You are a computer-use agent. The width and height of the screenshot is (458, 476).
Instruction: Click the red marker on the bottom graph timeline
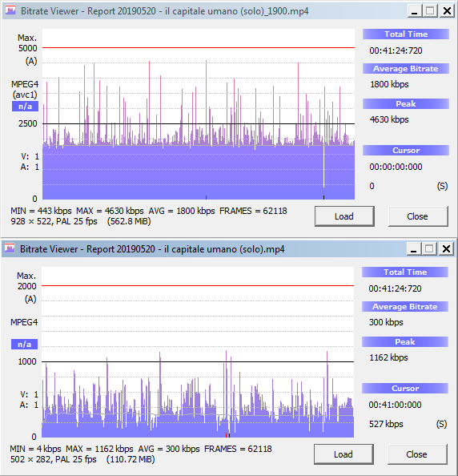(x=227, y=435)
